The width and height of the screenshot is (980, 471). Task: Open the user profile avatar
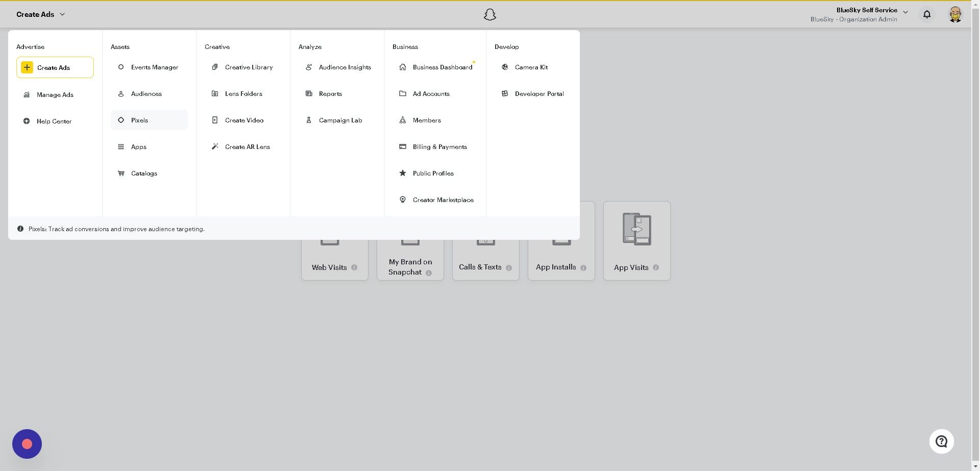pos(955,14)
